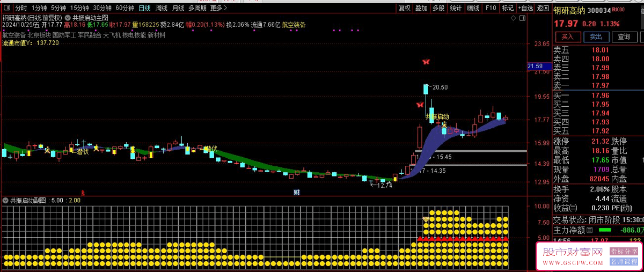Select the 1分钟 period tab

(39, 8)
